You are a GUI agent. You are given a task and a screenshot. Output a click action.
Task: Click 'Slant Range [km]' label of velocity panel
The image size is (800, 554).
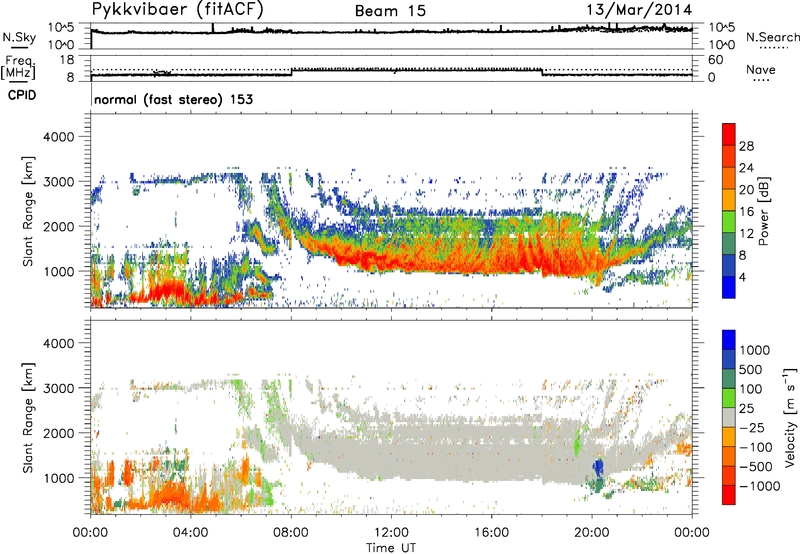(x=28, y=418)
